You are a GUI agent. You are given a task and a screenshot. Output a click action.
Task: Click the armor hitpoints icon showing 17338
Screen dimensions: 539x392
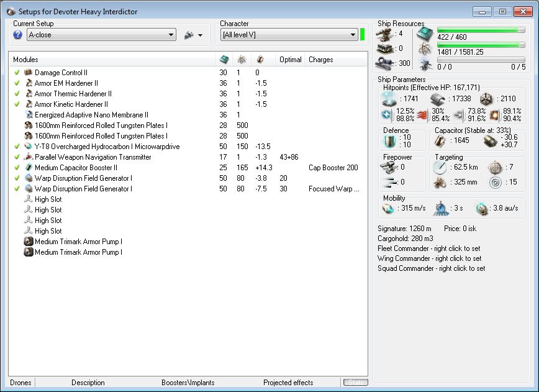[437, 99]
